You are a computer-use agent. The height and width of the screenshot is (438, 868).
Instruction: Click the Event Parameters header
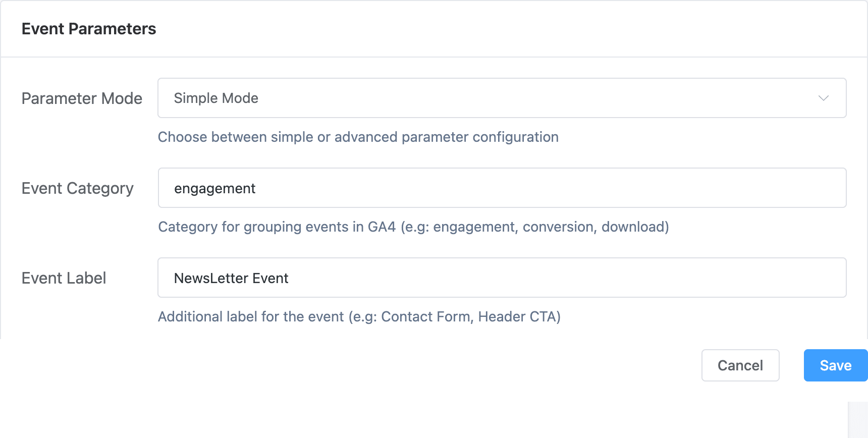coord(88,29)
